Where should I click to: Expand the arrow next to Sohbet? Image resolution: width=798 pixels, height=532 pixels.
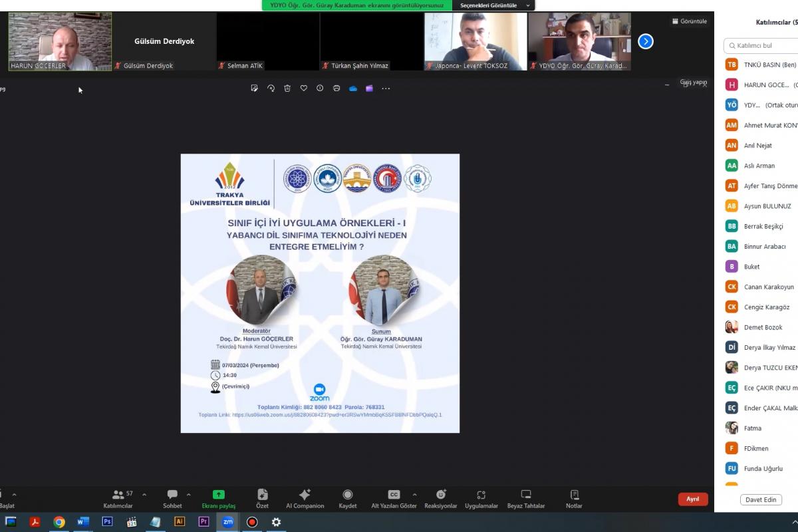189,495
